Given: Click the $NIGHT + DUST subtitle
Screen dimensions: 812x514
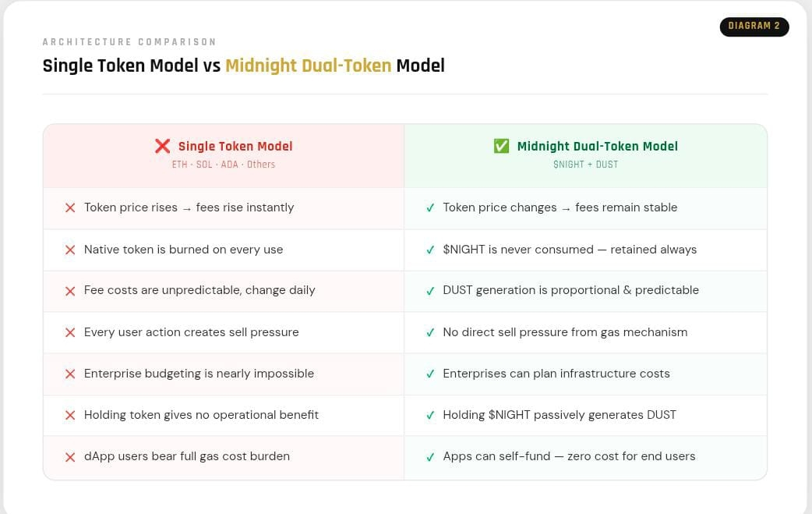Looking at the screenshot, I should tap(586, 165).
